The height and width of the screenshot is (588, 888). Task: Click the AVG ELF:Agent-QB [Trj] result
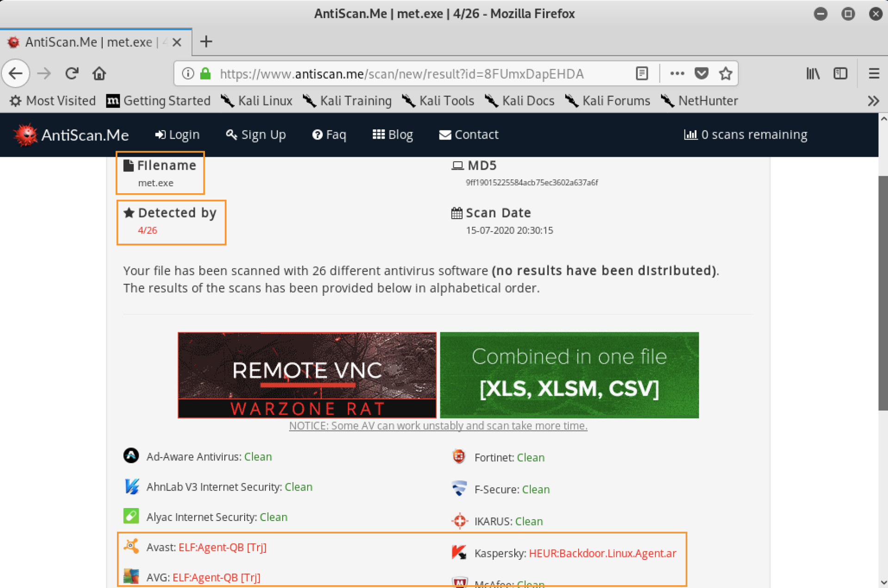pyautogui.click(x=216, y=577)
